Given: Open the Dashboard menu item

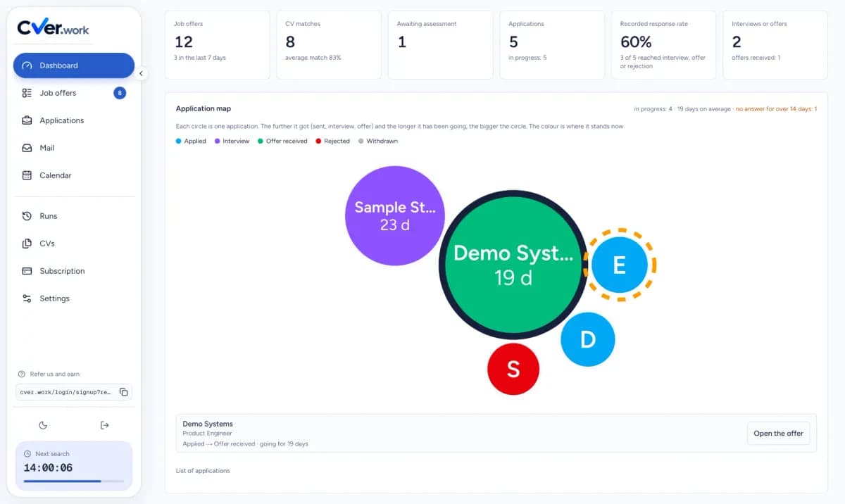Looking at the screenshot, I should tap(74, 65).
